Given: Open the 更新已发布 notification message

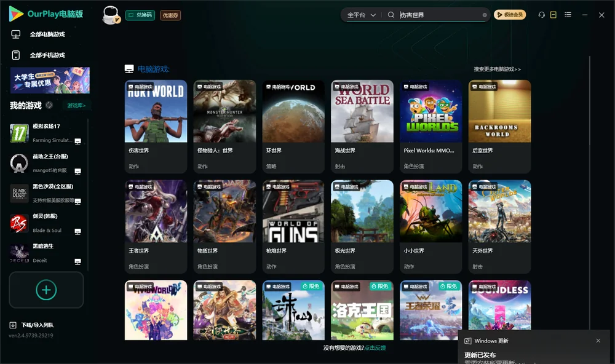Looking at the screenshot, I should [x=480, y=355].
